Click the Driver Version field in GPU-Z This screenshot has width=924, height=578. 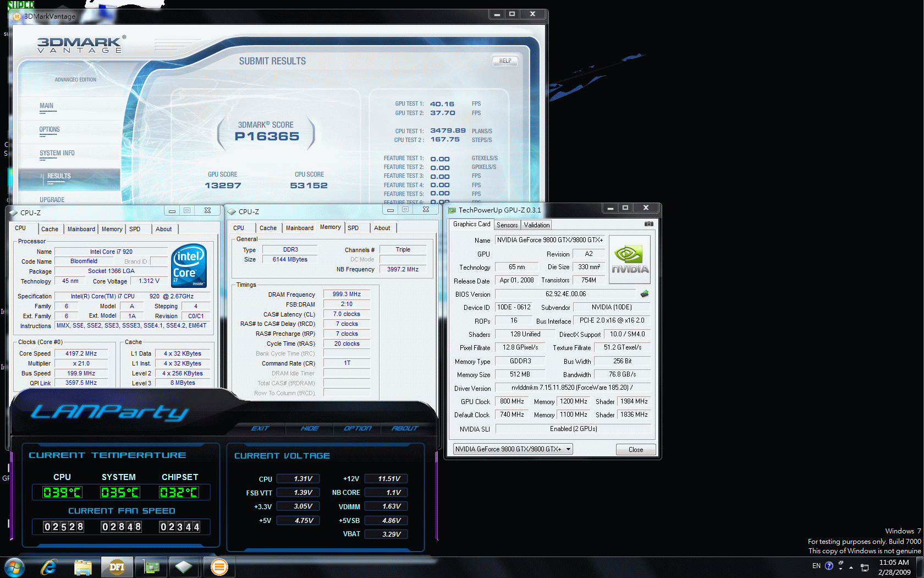click(573, 388)
